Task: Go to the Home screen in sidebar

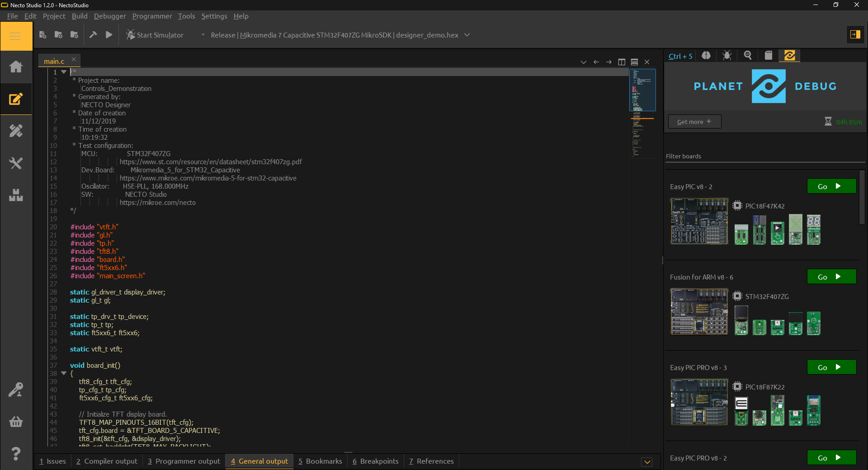Action: [x=16, y=67]
